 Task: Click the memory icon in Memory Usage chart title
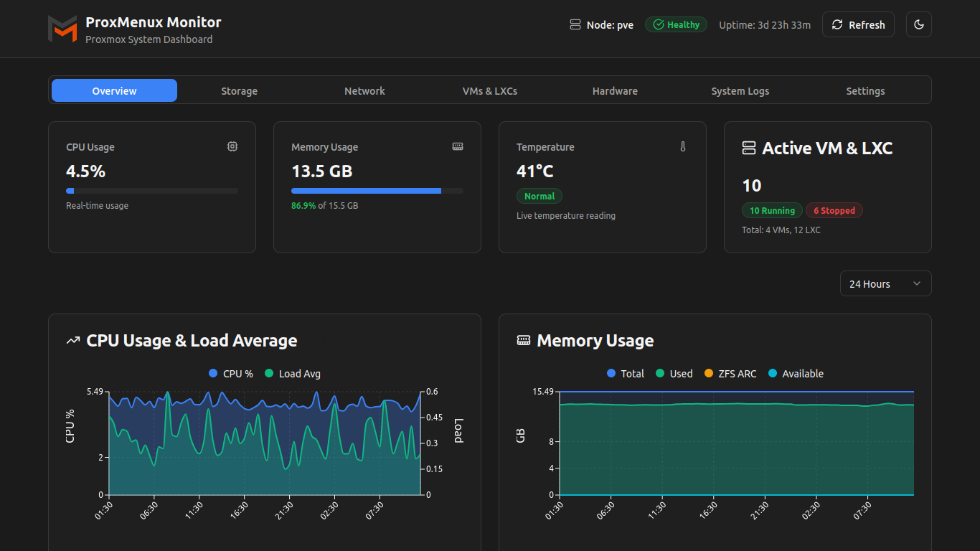pyautogui.click(x=524, y=341)
